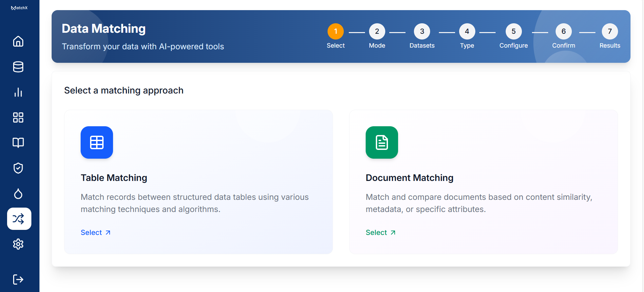The width and height of the screenshot is (644, 292).
Task: Click the logout icon in sidebar
Action: click(18, 280)
